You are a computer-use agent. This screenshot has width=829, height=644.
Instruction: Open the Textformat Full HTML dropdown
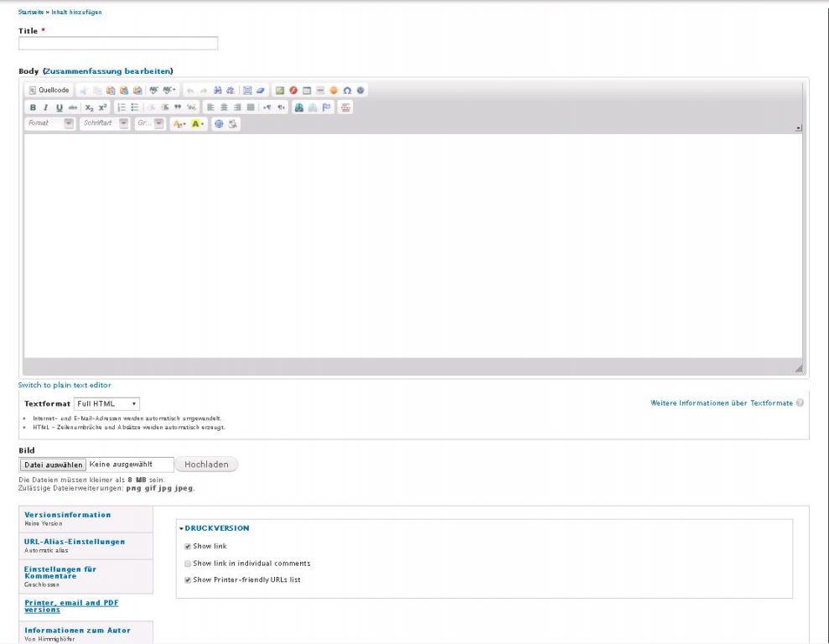[106, 404]
